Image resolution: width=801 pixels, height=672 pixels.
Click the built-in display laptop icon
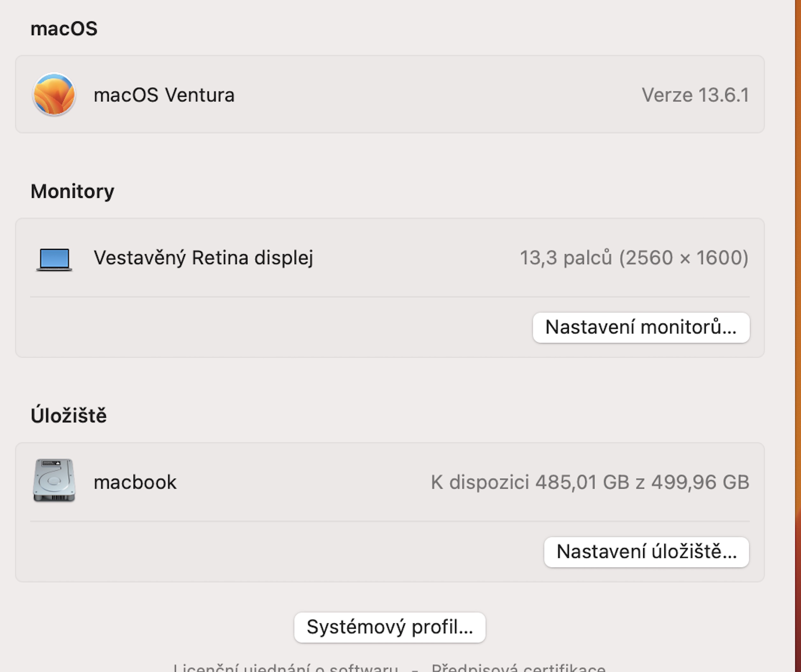coord(54,259)
